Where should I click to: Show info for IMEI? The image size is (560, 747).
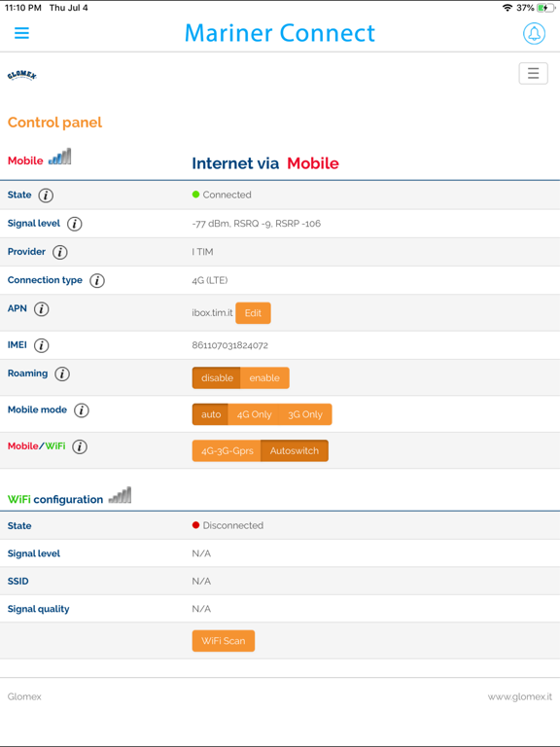pos(42,345)
